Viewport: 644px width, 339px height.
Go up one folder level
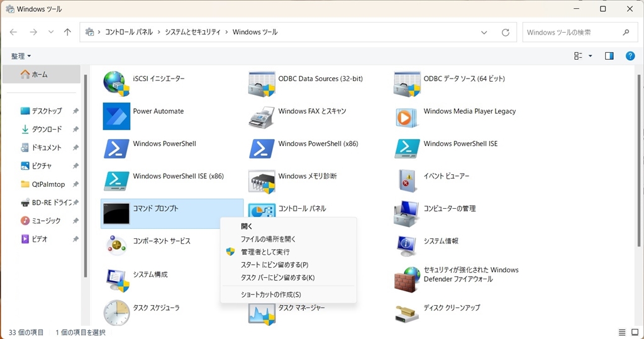click(x=67, y=32)
